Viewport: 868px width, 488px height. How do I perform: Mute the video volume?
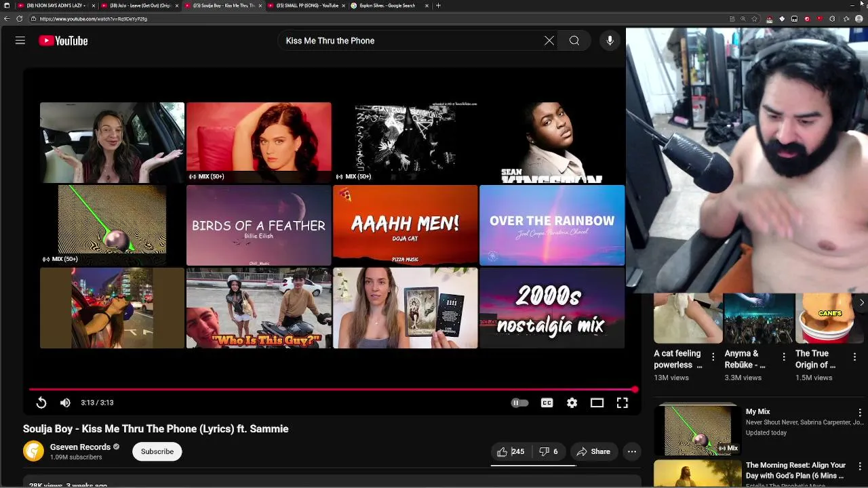(x=65, y=403)
